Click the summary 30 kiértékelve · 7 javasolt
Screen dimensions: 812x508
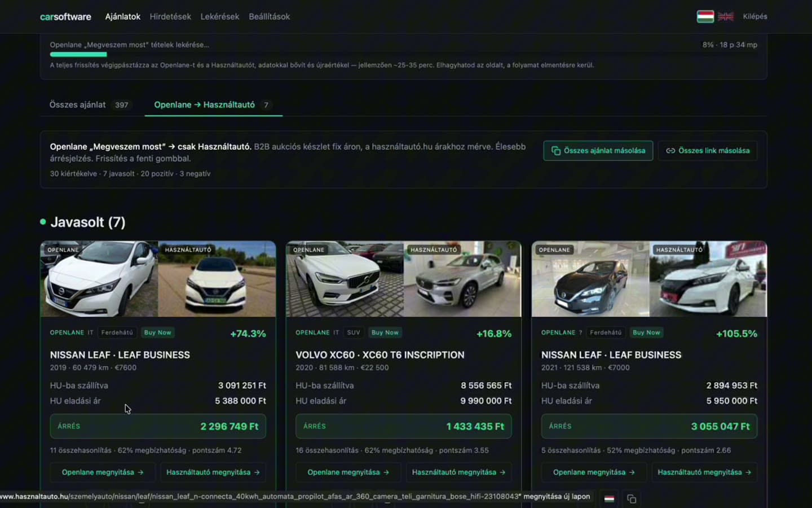point(92,173)
